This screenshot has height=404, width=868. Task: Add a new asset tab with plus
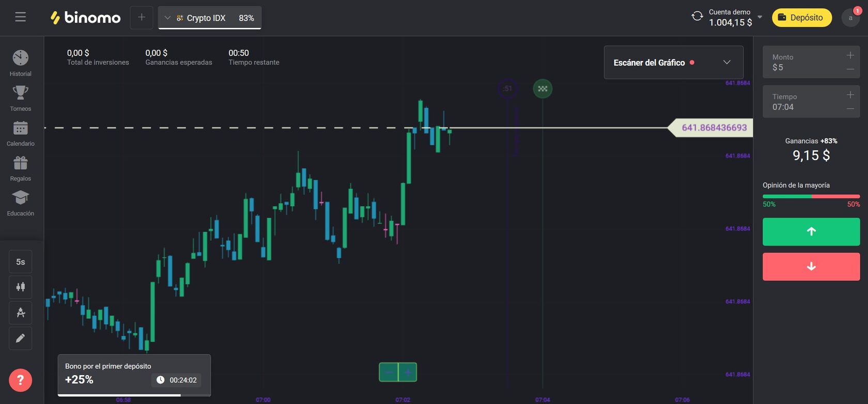(142, 18)
